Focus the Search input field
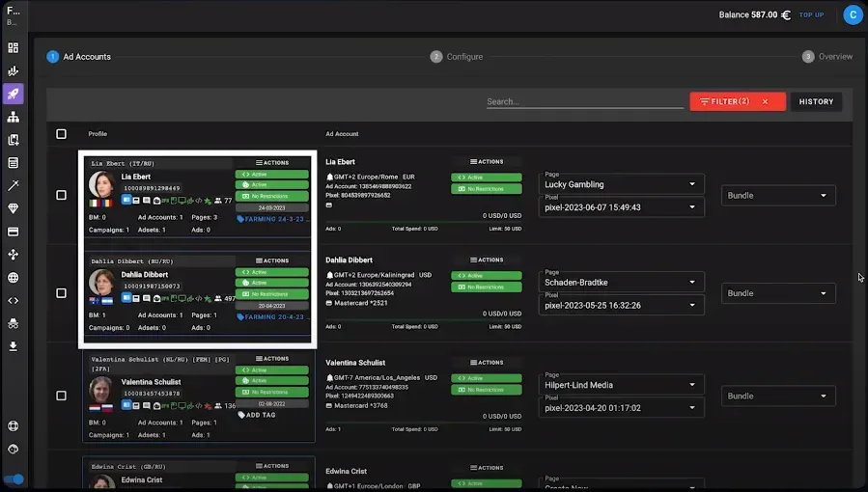868x492 pixels. pyautogui.click(x=584, y=101)
